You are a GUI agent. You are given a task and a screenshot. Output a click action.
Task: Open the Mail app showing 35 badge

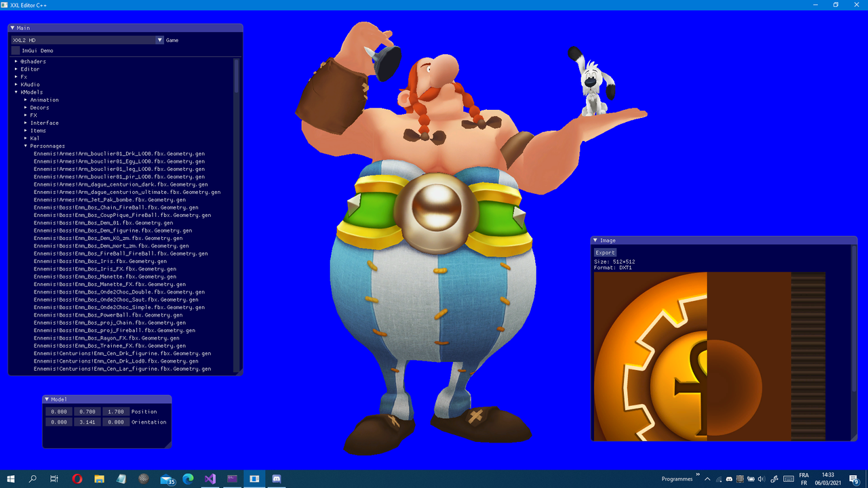167,479
